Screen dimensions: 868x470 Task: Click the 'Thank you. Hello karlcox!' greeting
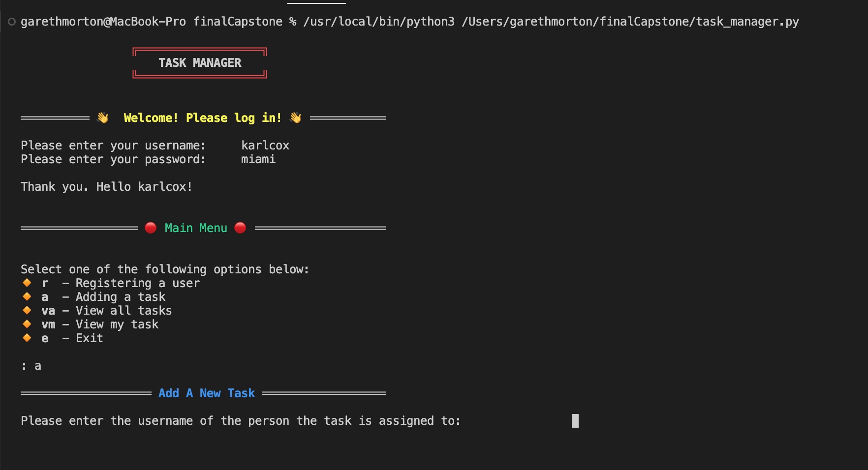click(x=106, y=186)
